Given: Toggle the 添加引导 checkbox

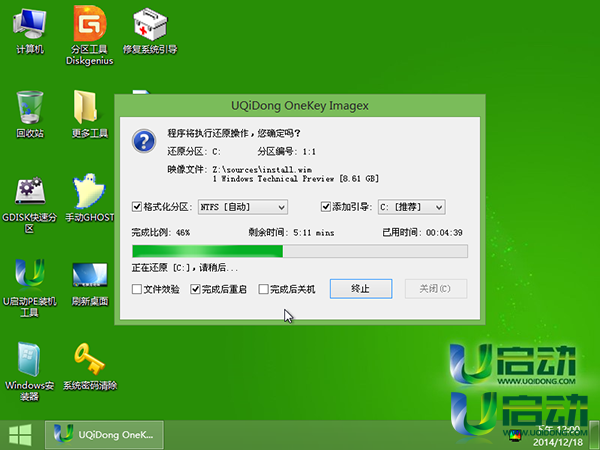Looking at the screenshot, I should pyautogui.click(x=326, y=207).
